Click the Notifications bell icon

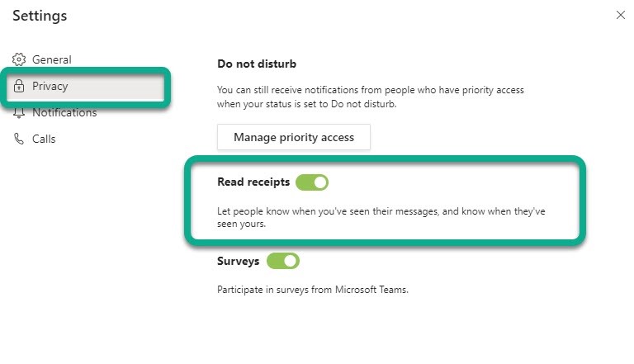point(19,113)
